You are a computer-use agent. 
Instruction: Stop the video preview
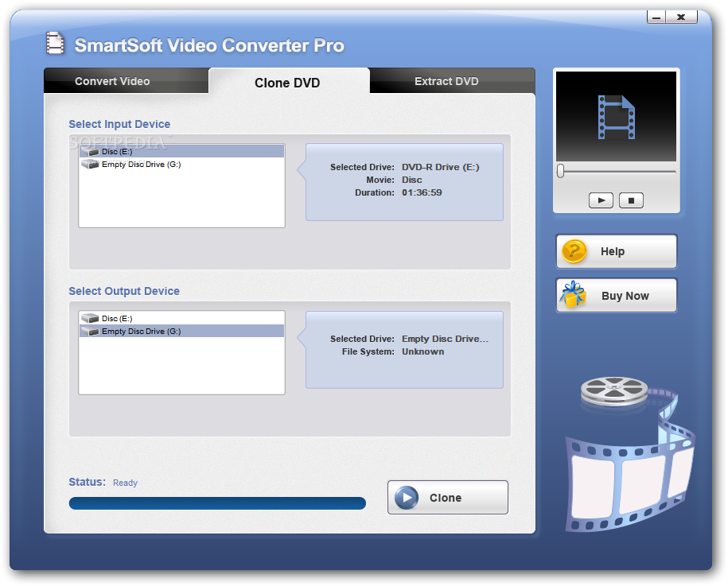pos(631,200)
